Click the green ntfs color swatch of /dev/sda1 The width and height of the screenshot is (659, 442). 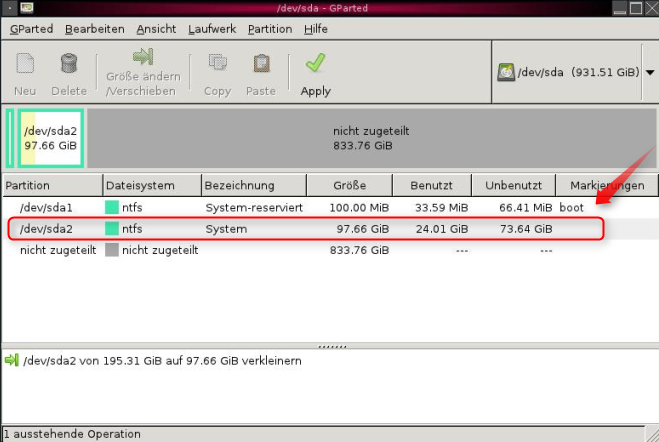coord(112,207)
